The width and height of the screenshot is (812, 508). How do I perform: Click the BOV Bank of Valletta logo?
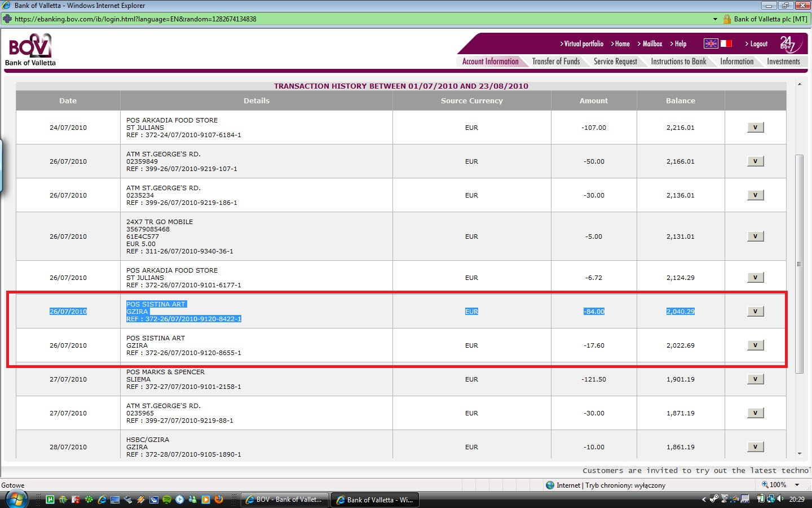point(30,50)
